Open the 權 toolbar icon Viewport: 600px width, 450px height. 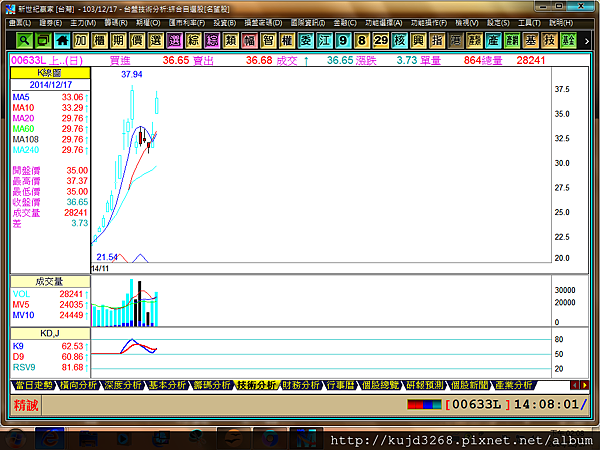tap(287, 41)
